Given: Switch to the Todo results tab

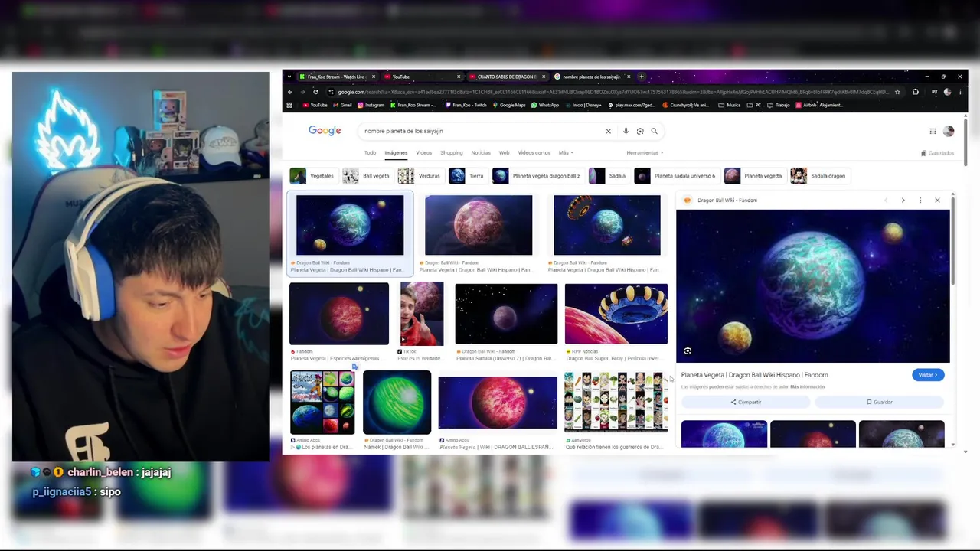Looking at the screenshot, I should point(370,153).
